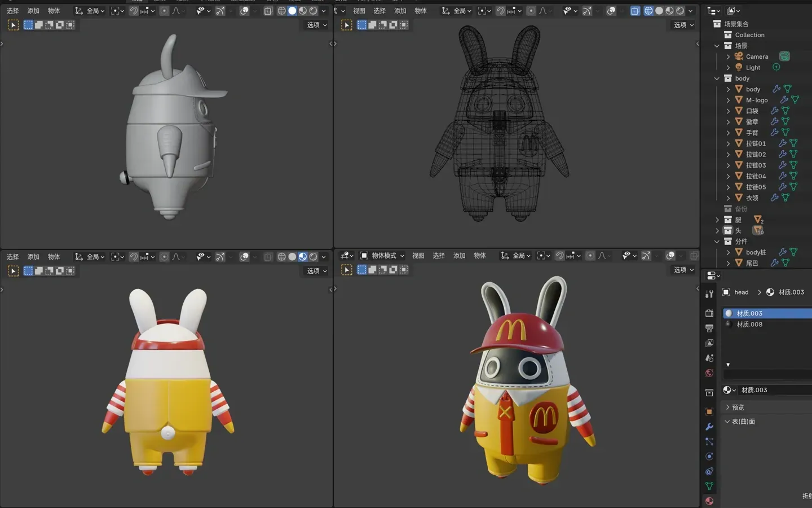Toggle proportional editing in the back-view viewport
Image resolution: width=812 pixels, height=508 pixels.
[164, 257]
